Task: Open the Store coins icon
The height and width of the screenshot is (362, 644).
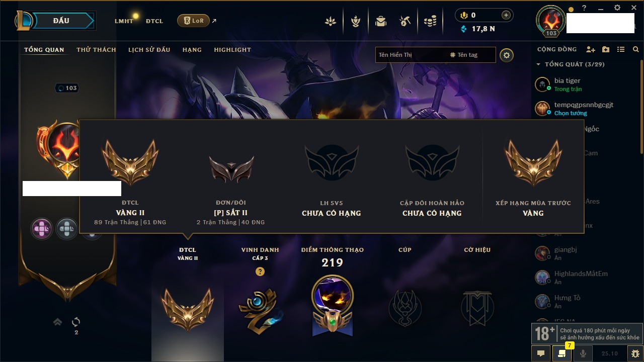Action: (430, 21)
